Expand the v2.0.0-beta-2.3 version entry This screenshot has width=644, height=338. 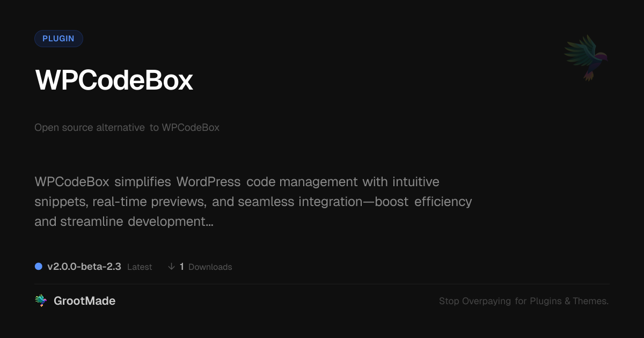click(84, 266)
